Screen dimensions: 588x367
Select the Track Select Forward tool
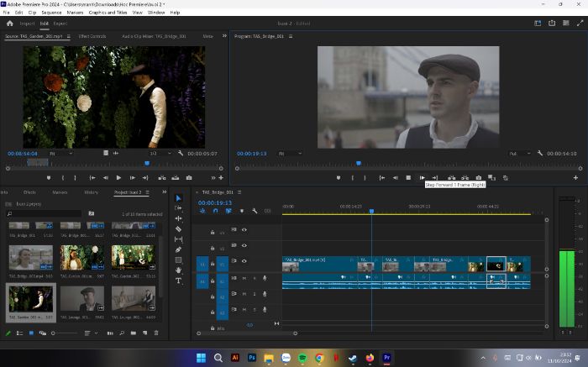[178, 208]
